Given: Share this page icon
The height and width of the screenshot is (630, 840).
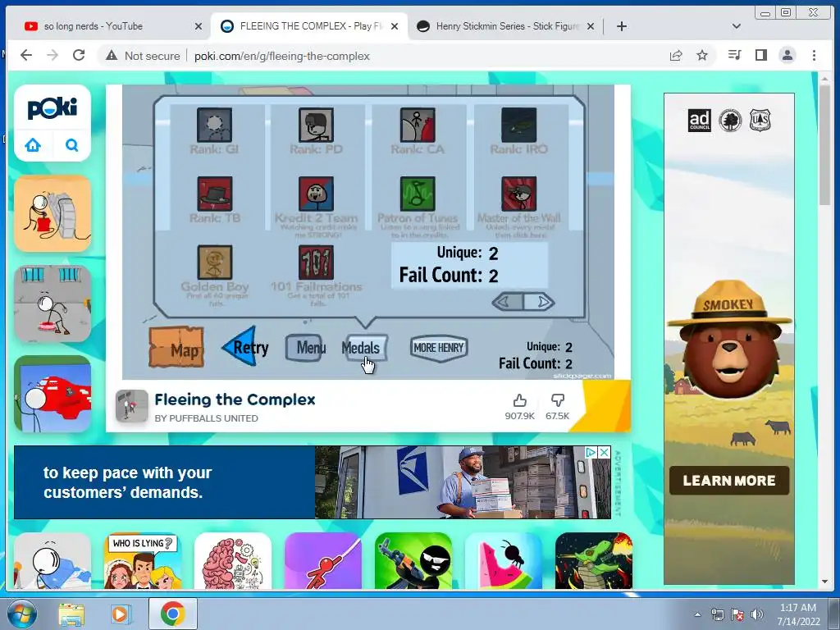Looking at the screenshot, I should pyautogui.click(x=676, y=55).
